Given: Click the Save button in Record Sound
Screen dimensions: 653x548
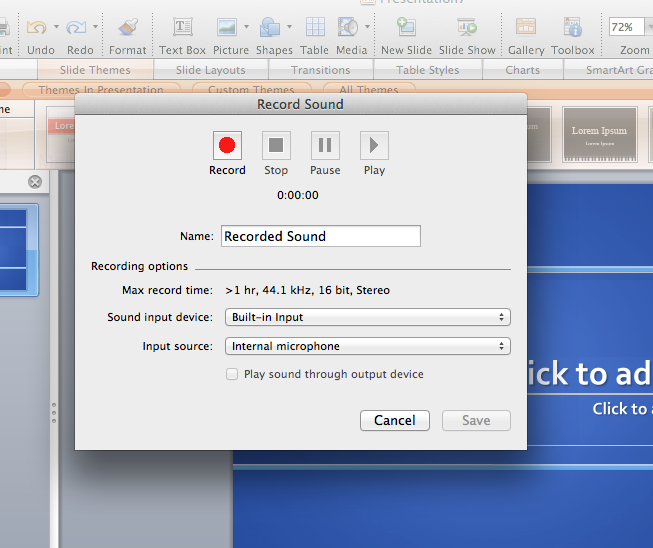Looking at the screenshot, I should point(476,420).
